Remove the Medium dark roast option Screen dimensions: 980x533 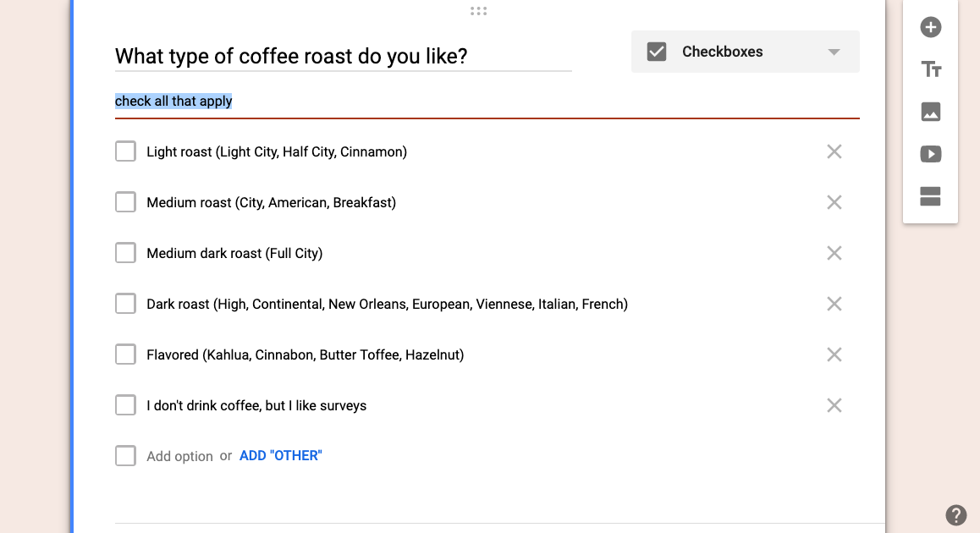click(834, 253)
